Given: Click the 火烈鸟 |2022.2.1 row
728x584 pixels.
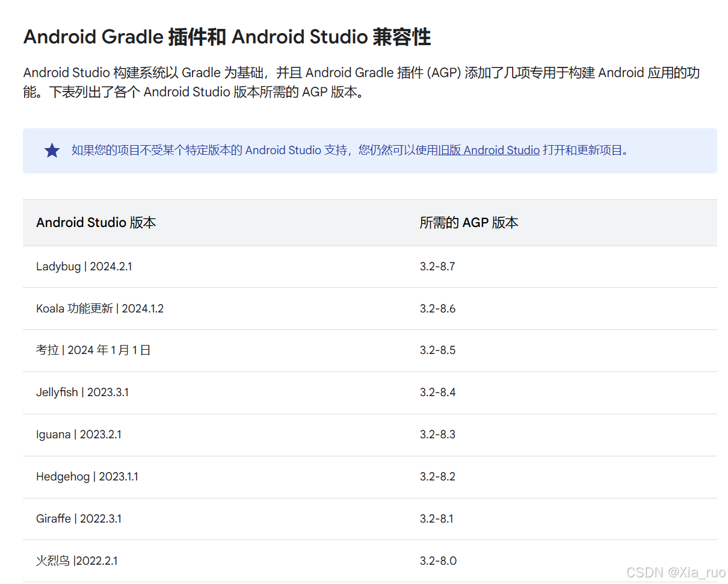Looking at the screenshot, I should 76,561.
